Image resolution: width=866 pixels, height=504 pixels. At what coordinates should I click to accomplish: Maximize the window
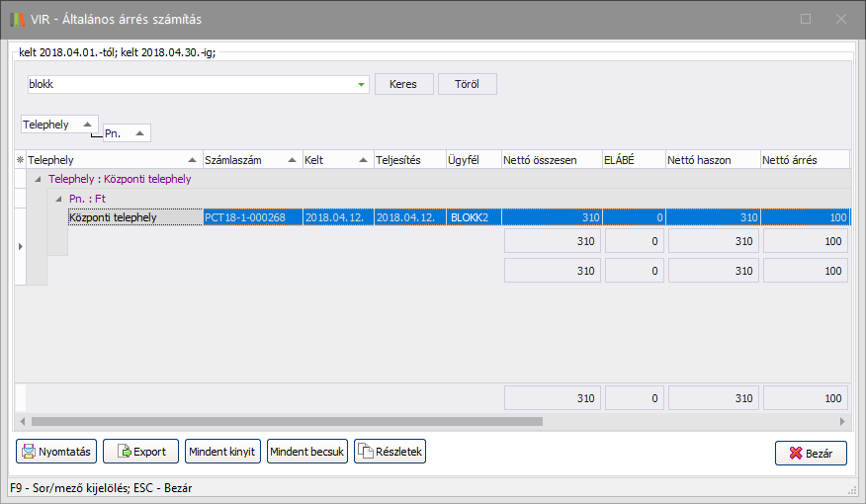[805, 19]
